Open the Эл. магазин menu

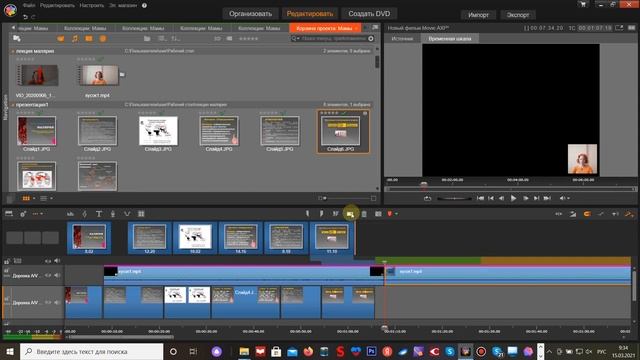pyautogui.click(x=123, y=6)
